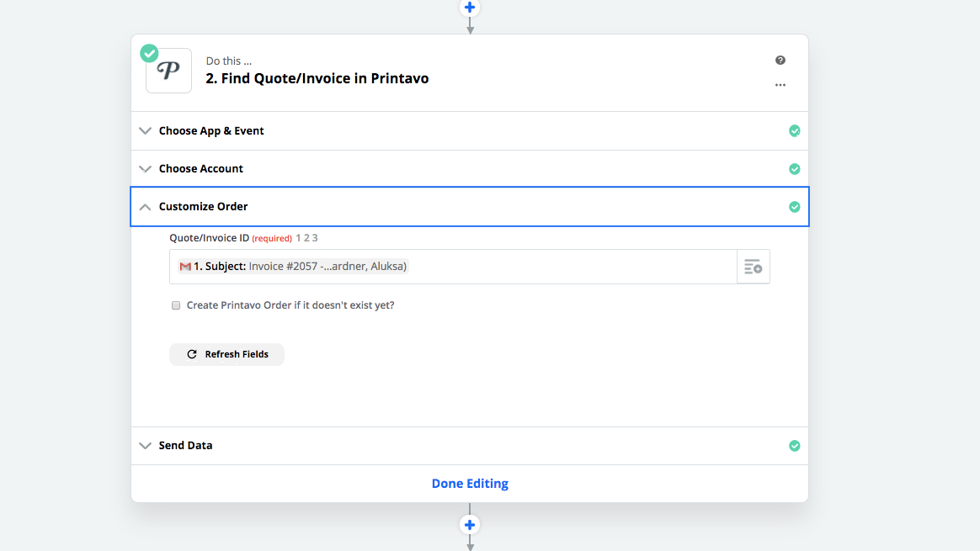This screenshot has width=980, height=551.
Task: Click the green checkmark on Send Data
Action: [795, 445]
